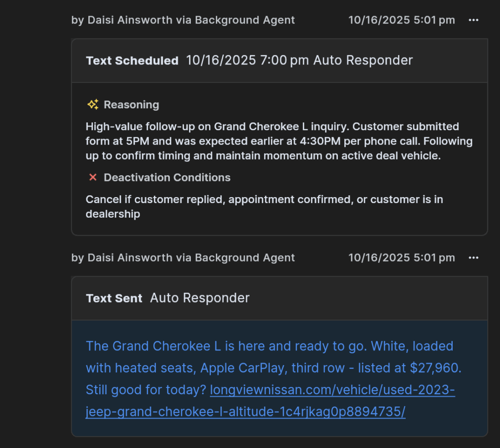The width and height of the screenshot is (500, 448).
Task: Click the red X Deactivation Conditions icon
Action: click(93, 178)
